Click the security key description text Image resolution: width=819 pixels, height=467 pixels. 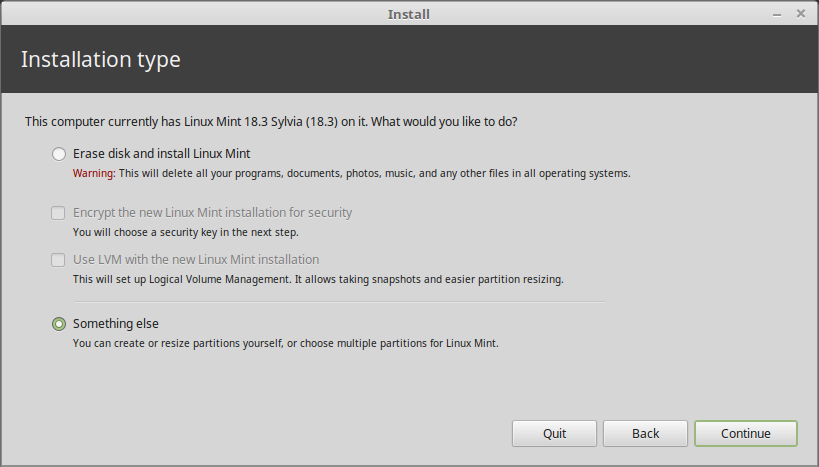[186, 232]
